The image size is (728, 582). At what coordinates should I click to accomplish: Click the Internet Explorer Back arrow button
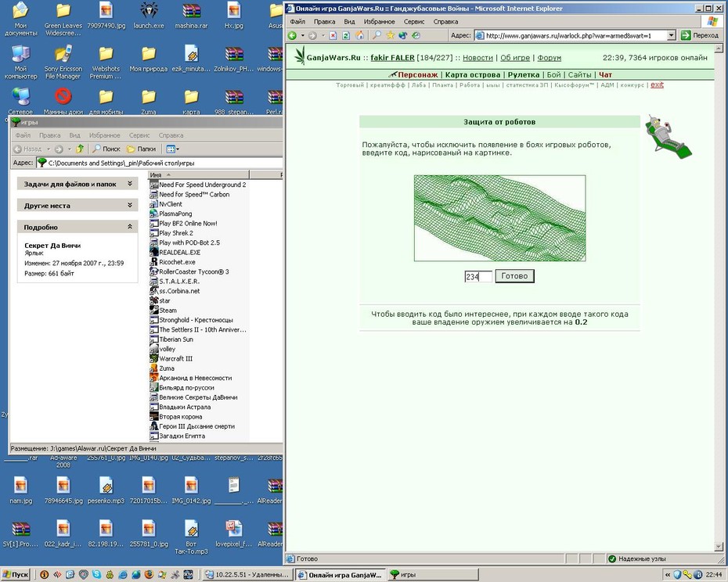coord(293,35)
